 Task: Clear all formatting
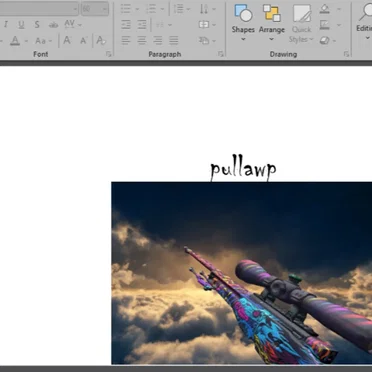pyautogui.click(x=101, y=41)
